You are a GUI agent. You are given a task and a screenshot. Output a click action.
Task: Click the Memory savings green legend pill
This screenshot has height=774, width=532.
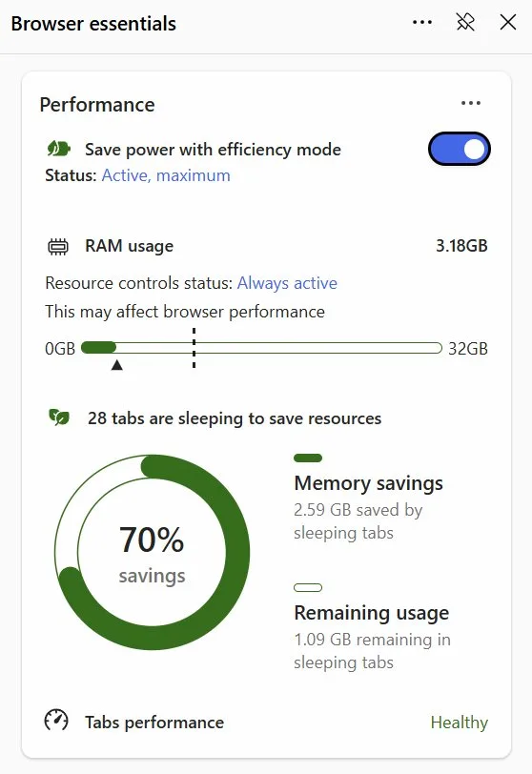308,458
